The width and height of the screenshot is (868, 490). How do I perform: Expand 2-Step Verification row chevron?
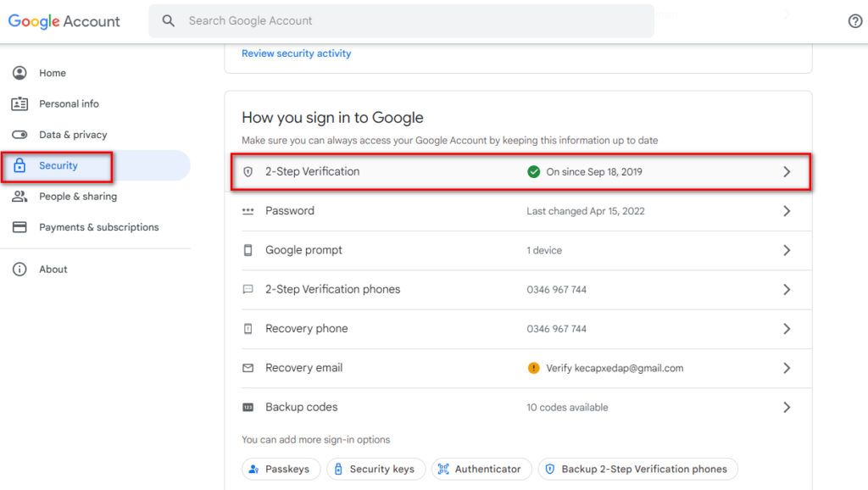(x=787, y=171)
